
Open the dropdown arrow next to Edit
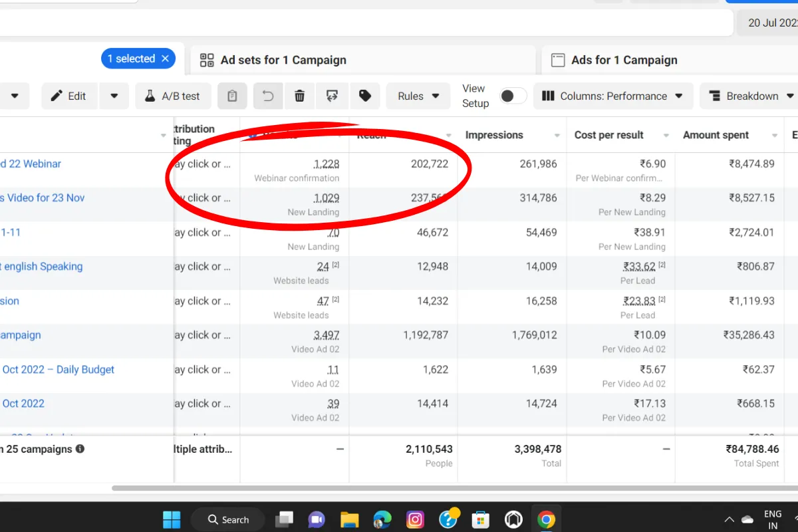[x=114, y=96]
